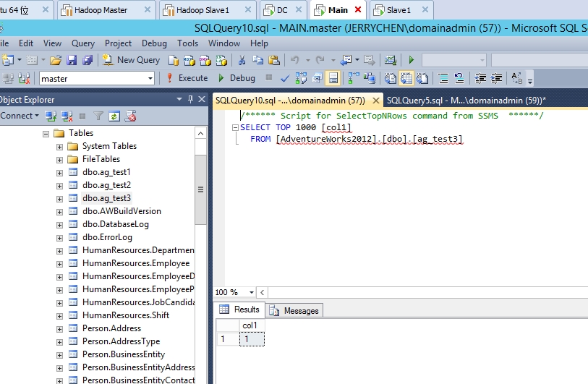Open Activity Monitor icon
Image resolution: width=588 pixels, height=384 pixels.
391,60
